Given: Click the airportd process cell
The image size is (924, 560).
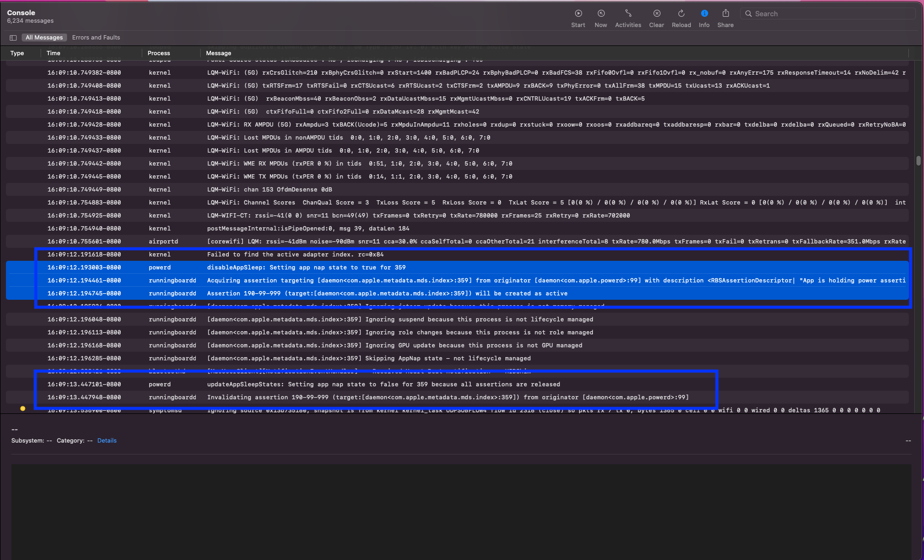Looking at the screenshot, I should [x=163, y=241].
